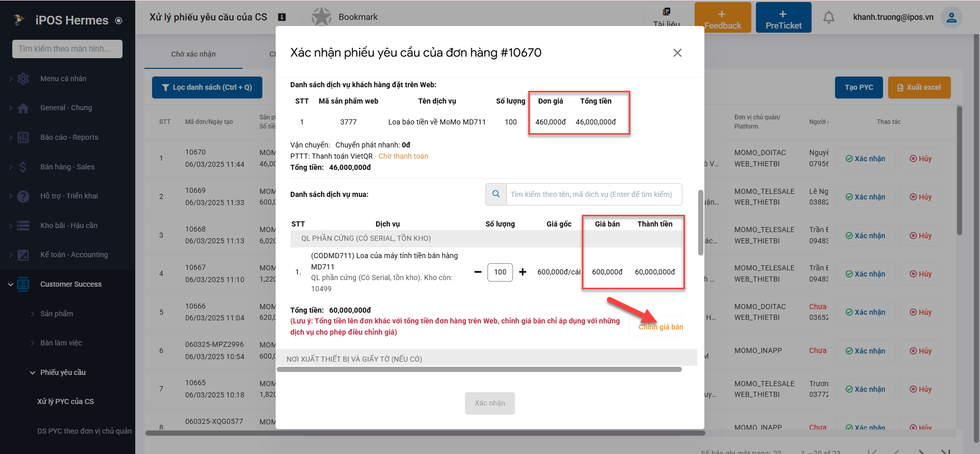Expand the Bàn làm việc submenu
This screenshot has height=454, width=980.
(x=33, y=343)
